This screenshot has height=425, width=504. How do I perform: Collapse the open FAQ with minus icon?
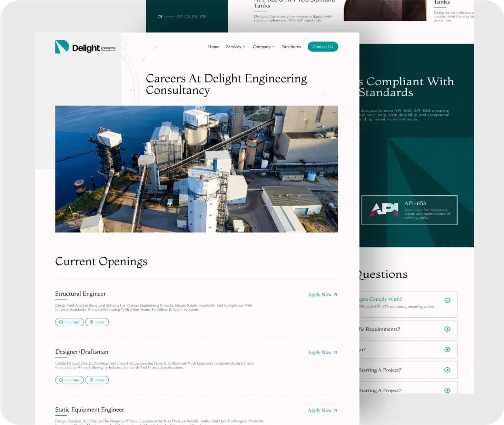[447, 300]
